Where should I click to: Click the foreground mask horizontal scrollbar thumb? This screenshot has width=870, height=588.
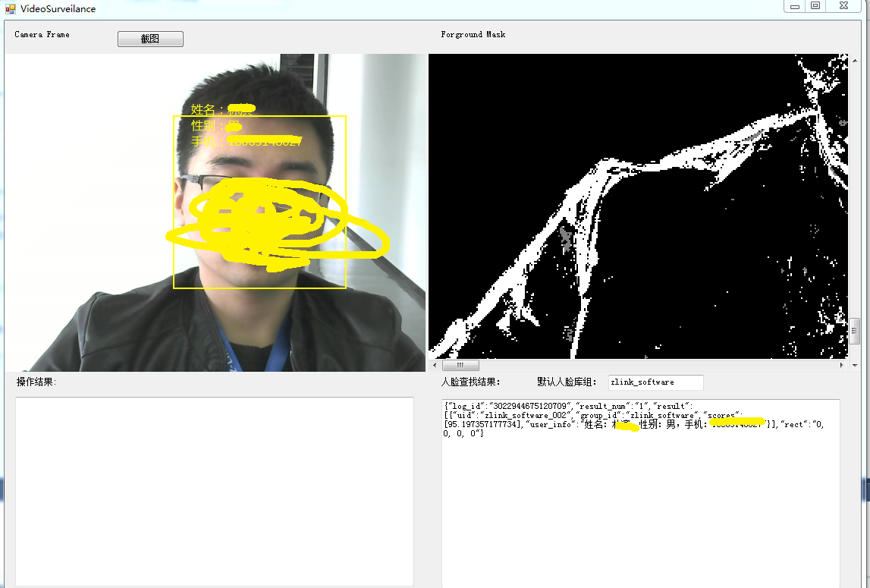460,365
